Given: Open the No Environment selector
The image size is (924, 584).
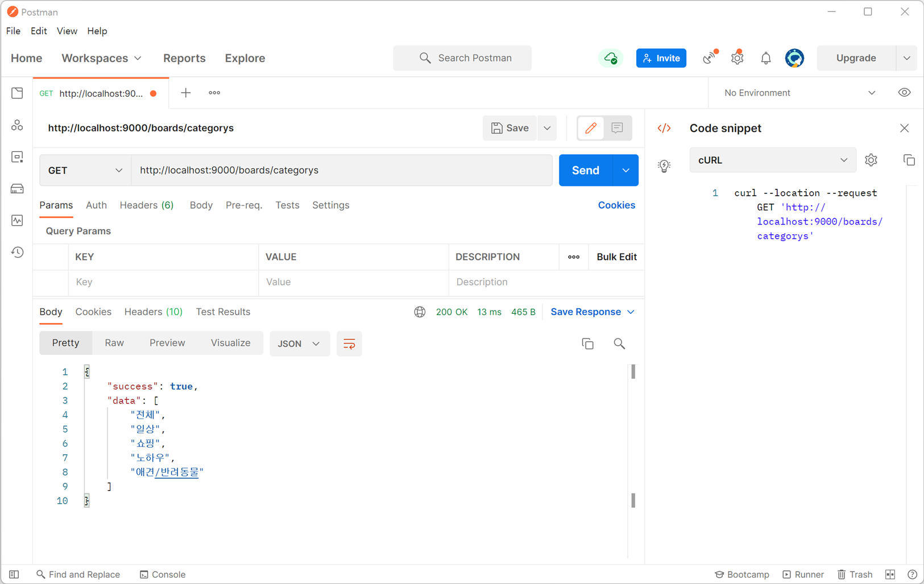Looking at the screenshot, I should (799, 93).
